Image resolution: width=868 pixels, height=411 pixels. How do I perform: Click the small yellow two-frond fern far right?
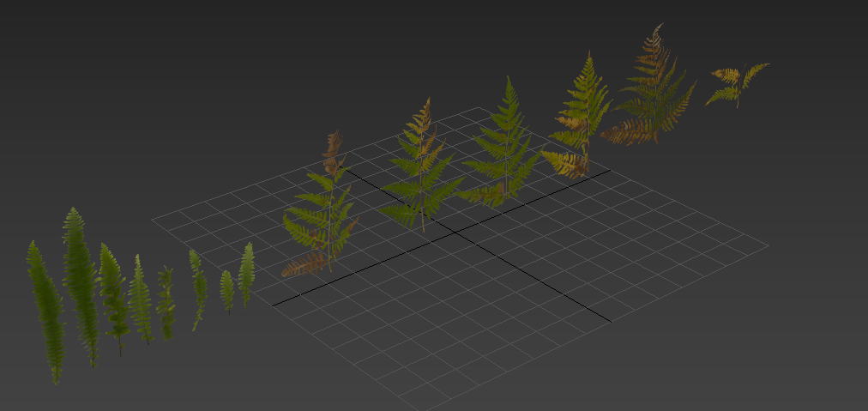point(736,83)
